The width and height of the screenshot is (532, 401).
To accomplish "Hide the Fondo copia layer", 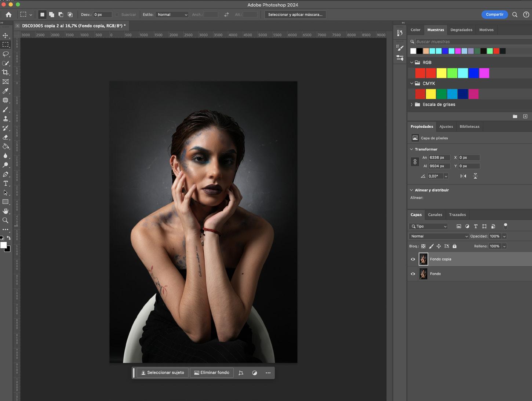I will [x=413, y=259].
